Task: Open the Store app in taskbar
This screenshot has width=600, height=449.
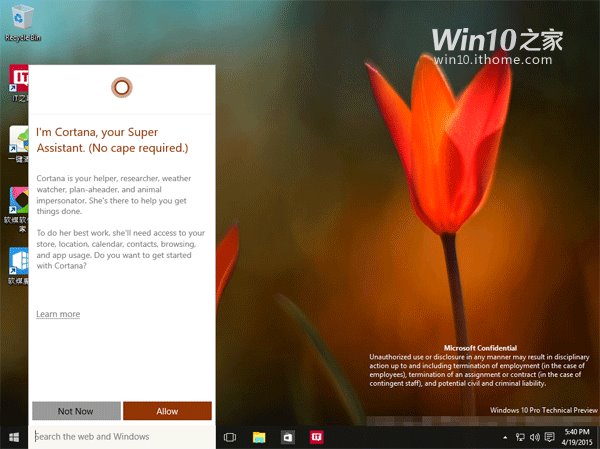Action: (288, 437)
